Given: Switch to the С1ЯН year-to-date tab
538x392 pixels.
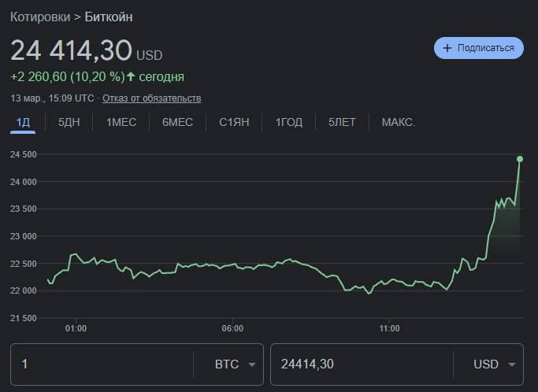Looking at the screenshot, I should [x=234, y=122].
